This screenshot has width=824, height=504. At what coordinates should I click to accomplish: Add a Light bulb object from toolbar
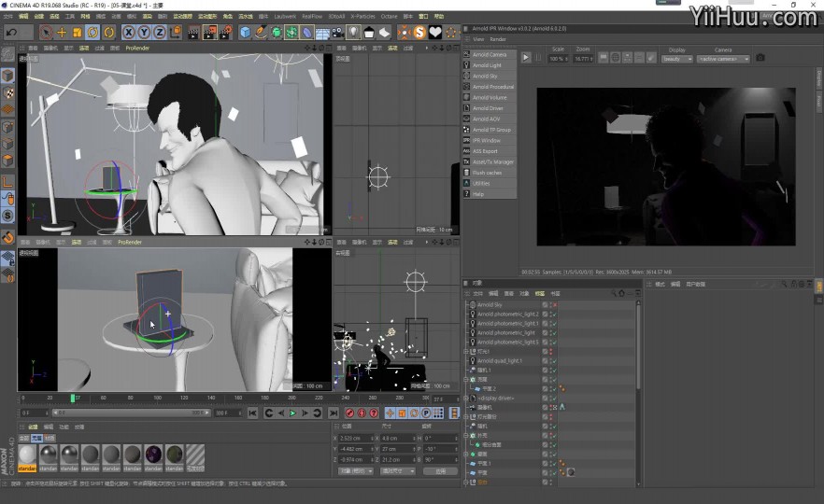(x=354, y=33)
